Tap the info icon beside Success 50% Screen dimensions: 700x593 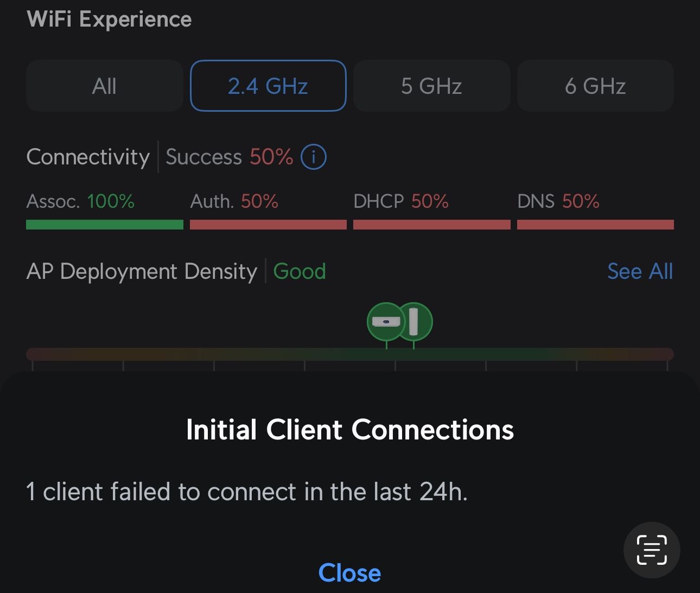[313, 157]
